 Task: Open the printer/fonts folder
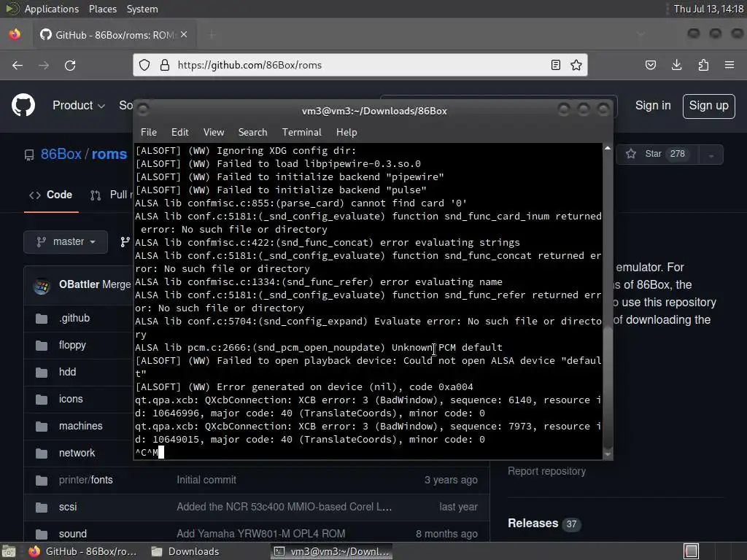point(86,480)
